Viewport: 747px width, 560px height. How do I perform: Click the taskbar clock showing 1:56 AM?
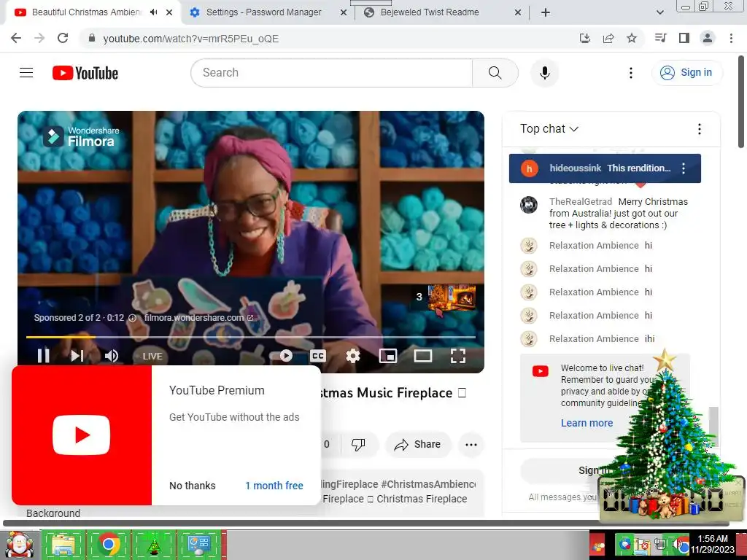pos(713,544)
